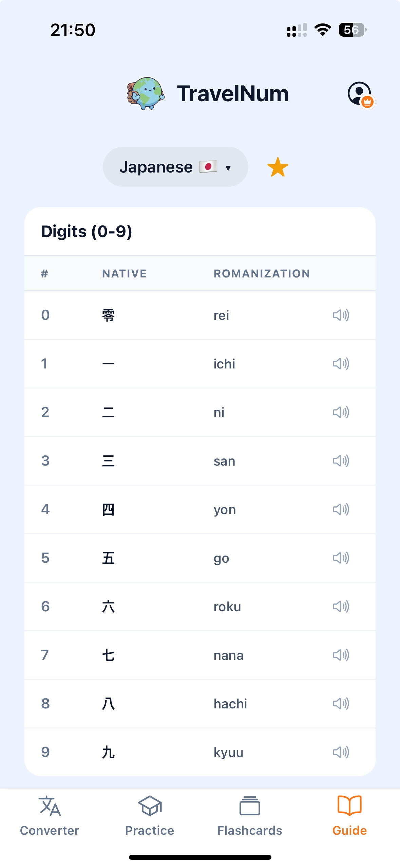Go to the Flashcards tab

coord(250,816)
